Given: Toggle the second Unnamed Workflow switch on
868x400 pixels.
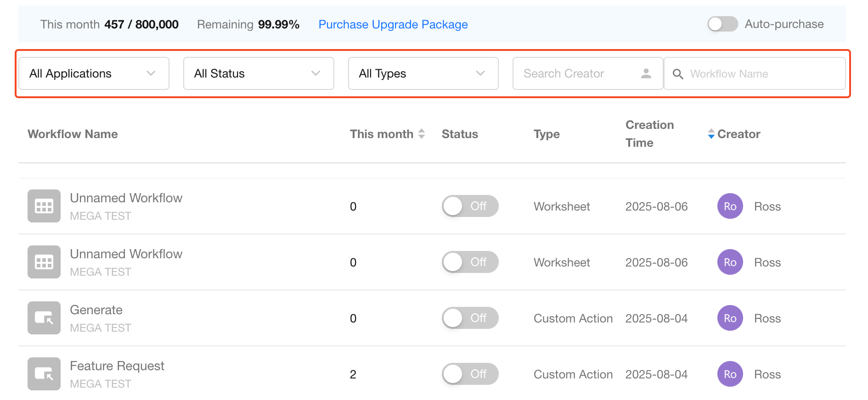Looking at the screenshot, I should pos(470,262).
